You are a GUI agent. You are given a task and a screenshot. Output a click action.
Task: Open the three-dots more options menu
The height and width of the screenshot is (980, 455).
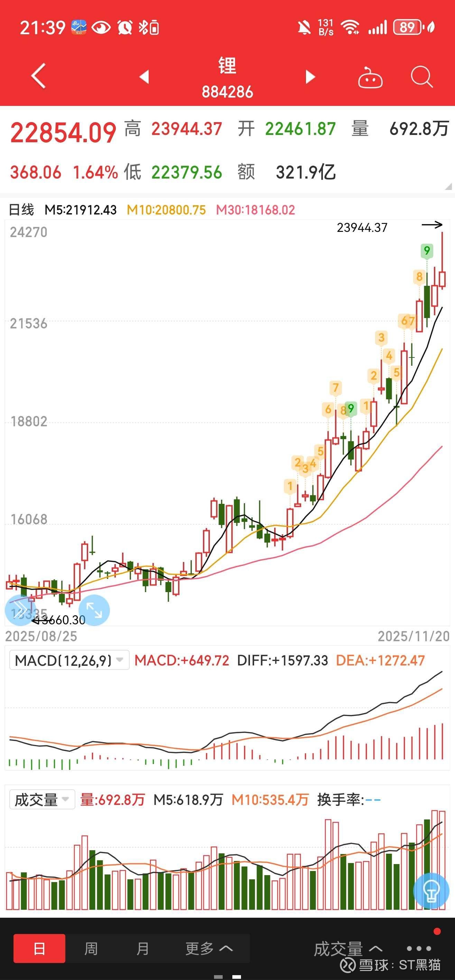click(418, 949)
